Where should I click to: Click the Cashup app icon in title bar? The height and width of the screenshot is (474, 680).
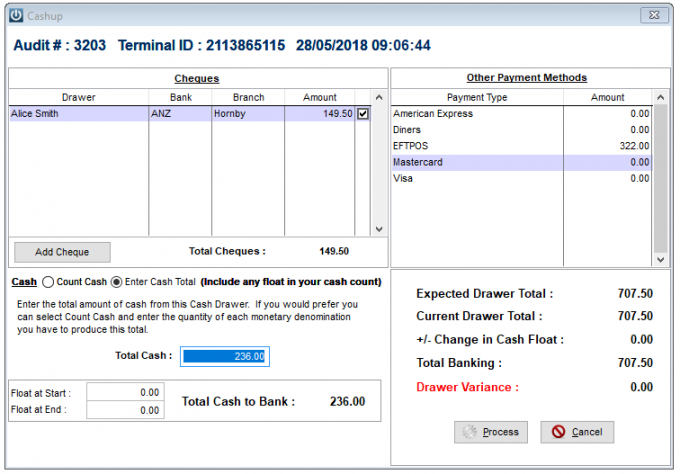tap(16, 16)
